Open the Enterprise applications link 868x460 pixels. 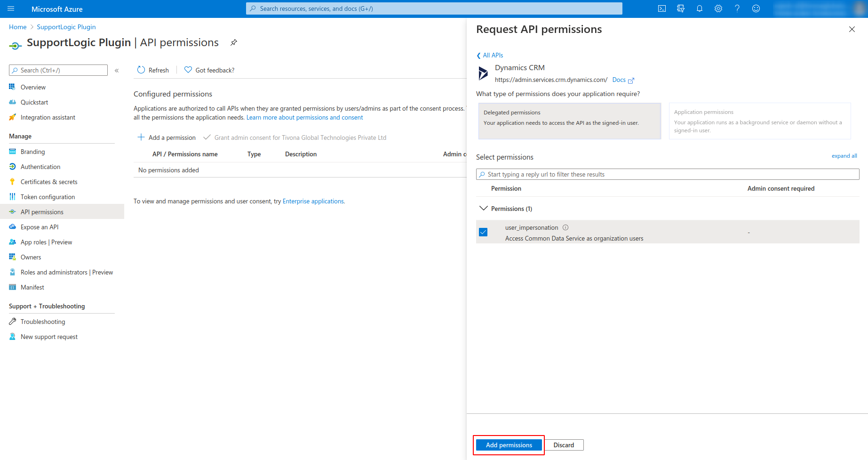pos(313,201)
